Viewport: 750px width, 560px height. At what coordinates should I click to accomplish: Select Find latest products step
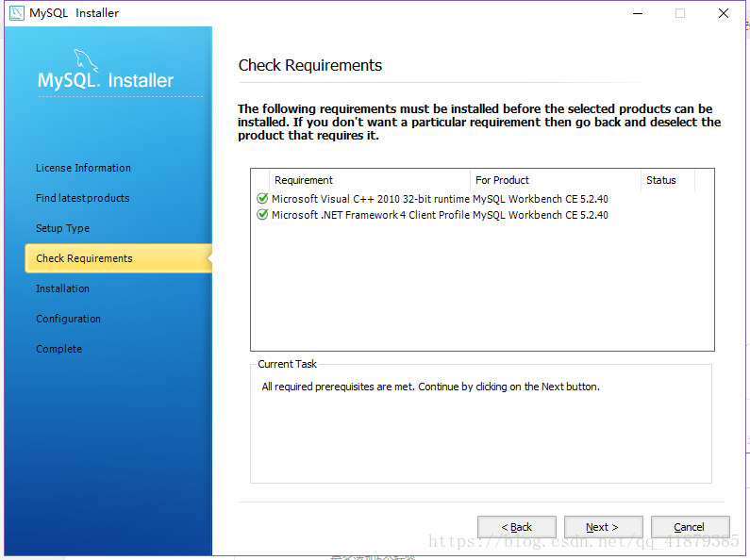tap(83, 198)
